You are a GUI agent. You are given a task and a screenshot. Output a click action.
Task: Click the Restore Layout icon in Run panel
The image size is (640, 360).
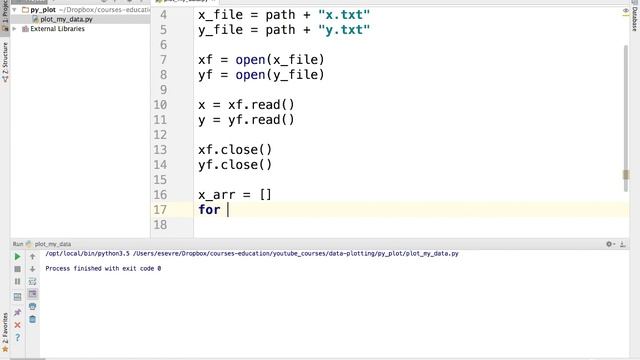[17, 297]
